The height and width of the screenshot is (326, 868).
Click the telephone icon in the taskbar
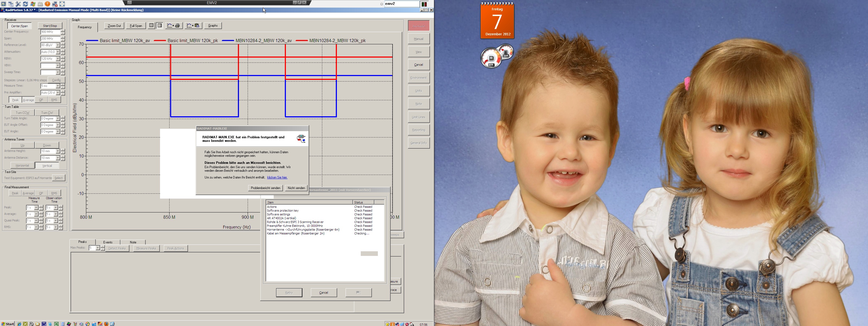[31, 324]
